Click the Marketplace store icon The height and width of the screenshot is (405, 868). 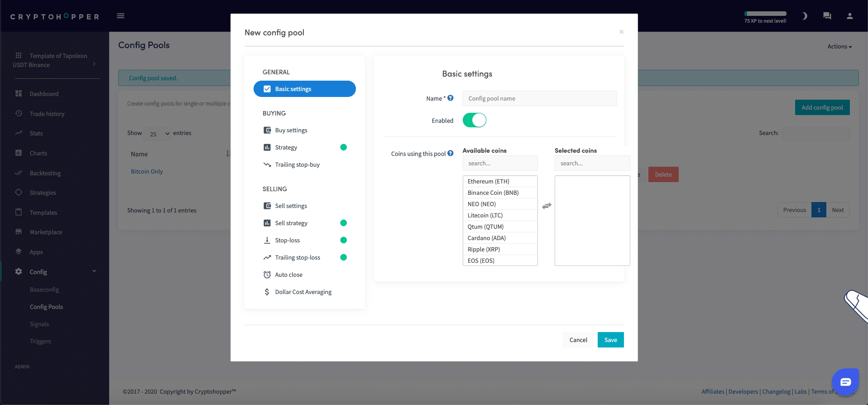click(19, 231)
